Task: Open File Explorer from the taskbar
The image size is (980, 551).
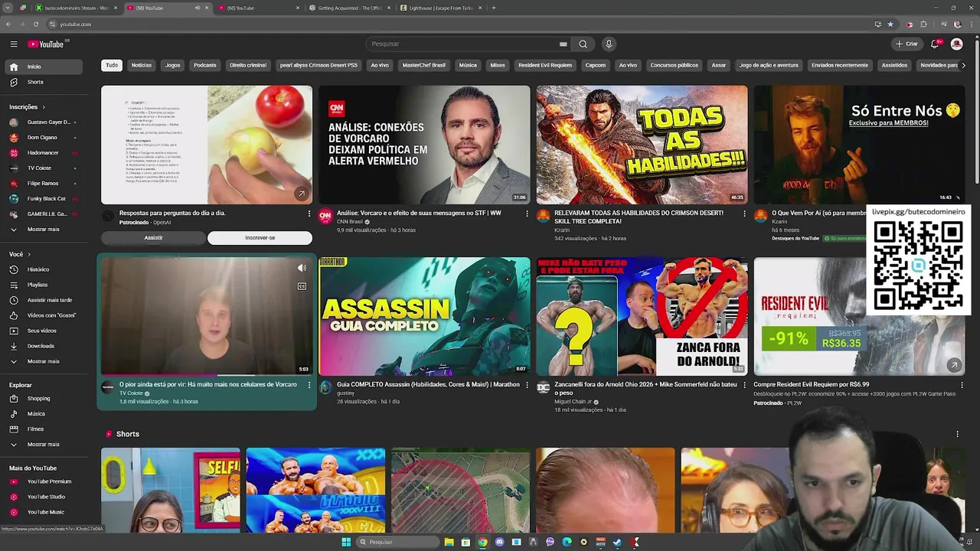Action: tap(449, 542)
